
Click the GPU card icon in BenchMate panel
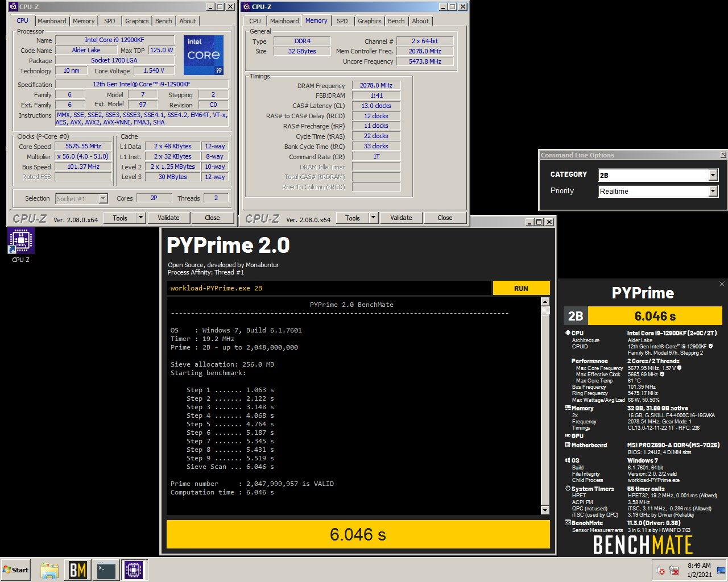(x=568, y=436)
